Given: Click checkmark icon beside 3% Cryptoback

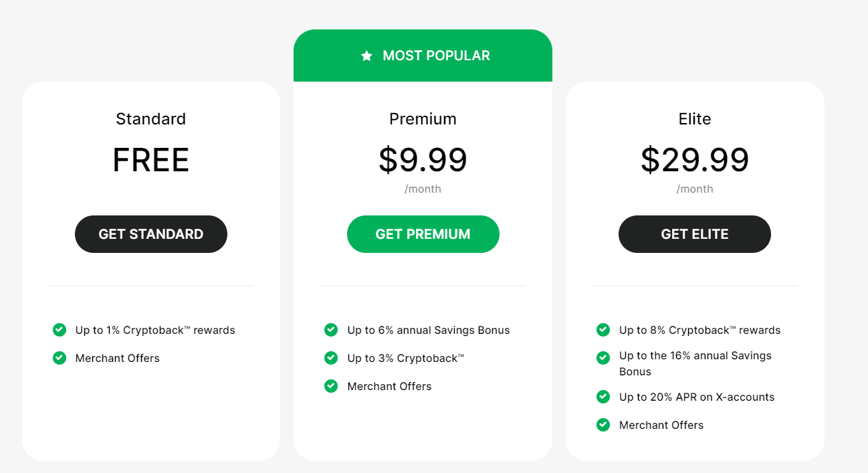Looking at the screenshot, I should tap(331, 358).
